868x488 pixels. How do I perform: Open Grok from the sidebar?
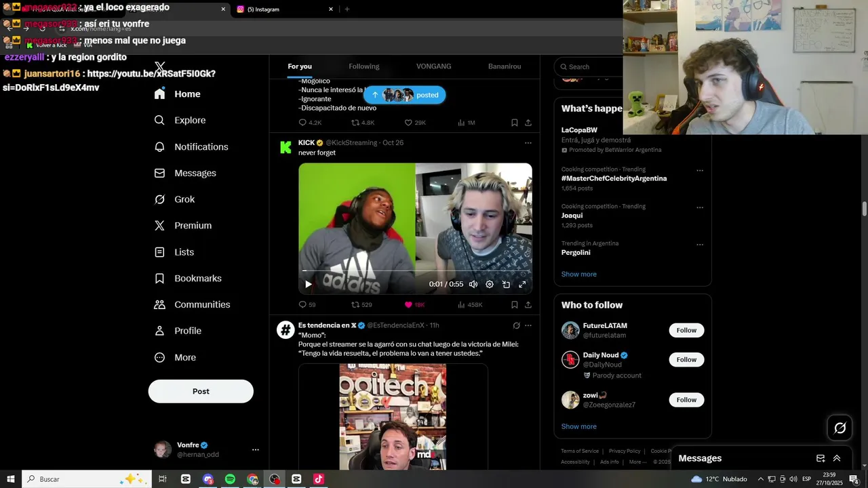tap(174, 199)
